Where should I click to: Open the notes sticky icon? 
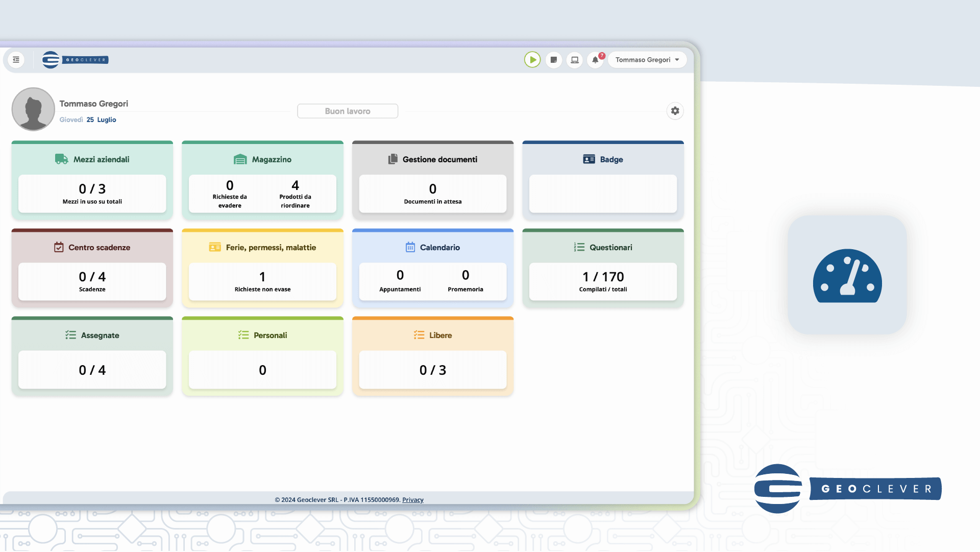(554, 60)
